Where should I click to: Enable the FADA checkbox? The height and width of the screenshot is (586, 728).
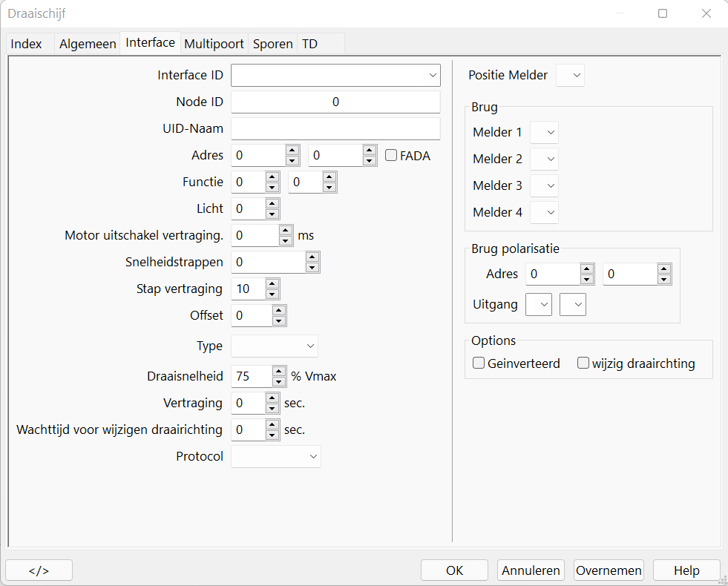tap(391, 156)
